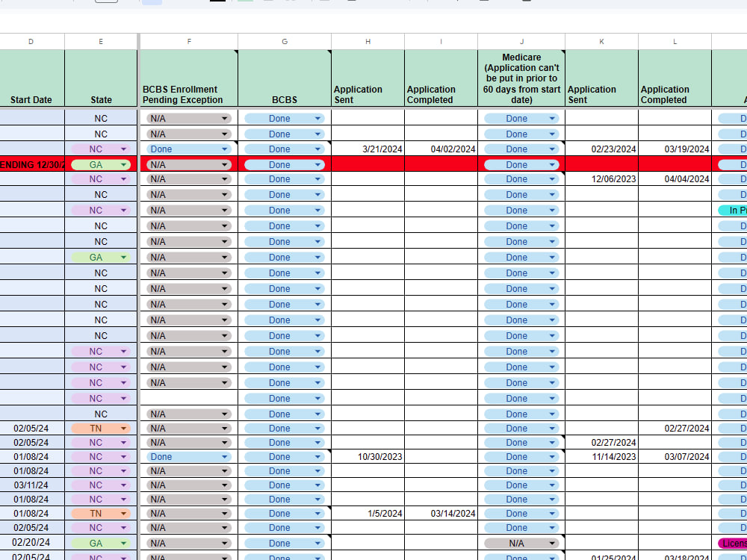Image resolution: width=747 pixels, height=560 pixels.
Task: Select the cell containing 02/23/2024
Action: (x=601, y=149)
